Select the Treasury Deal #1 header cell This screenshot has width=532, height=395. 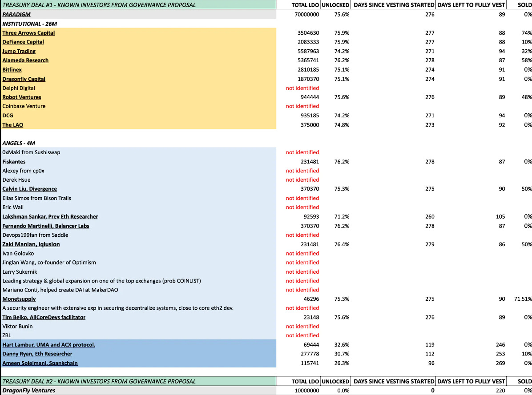point(138,5)
